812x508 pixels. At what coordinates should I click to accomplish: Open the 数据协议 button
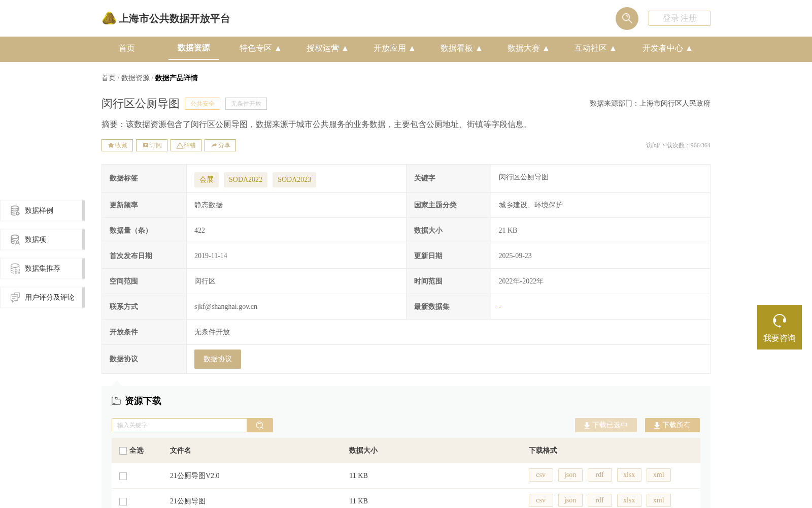pos(218,359)
